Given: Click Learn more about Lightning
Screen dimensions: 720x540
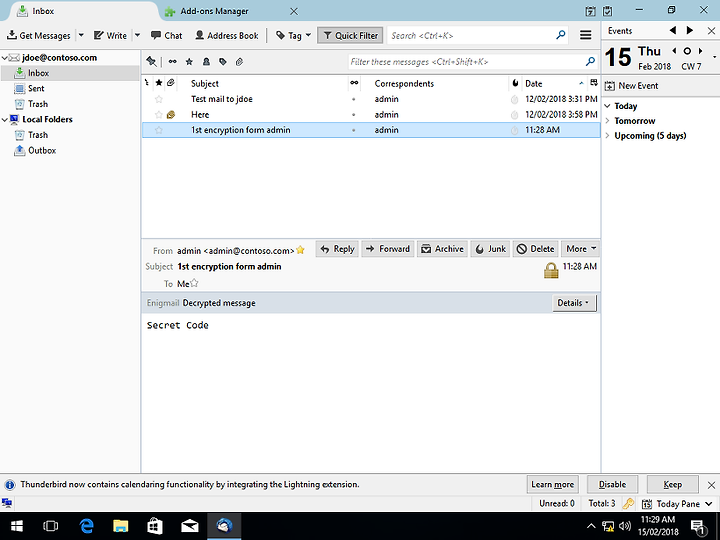Looking at the screenshot, I should tap(552, 484).
